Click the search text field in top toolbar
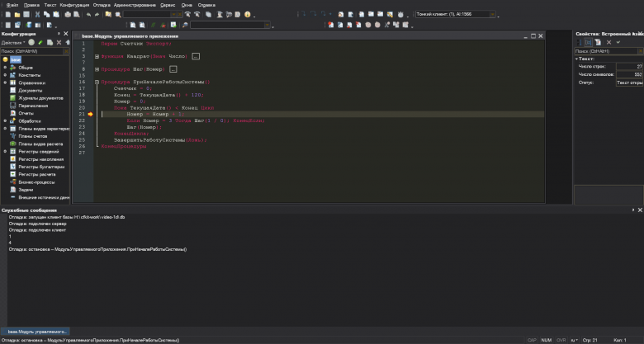This screenshot has width=644, height=344. coord(147,14)
